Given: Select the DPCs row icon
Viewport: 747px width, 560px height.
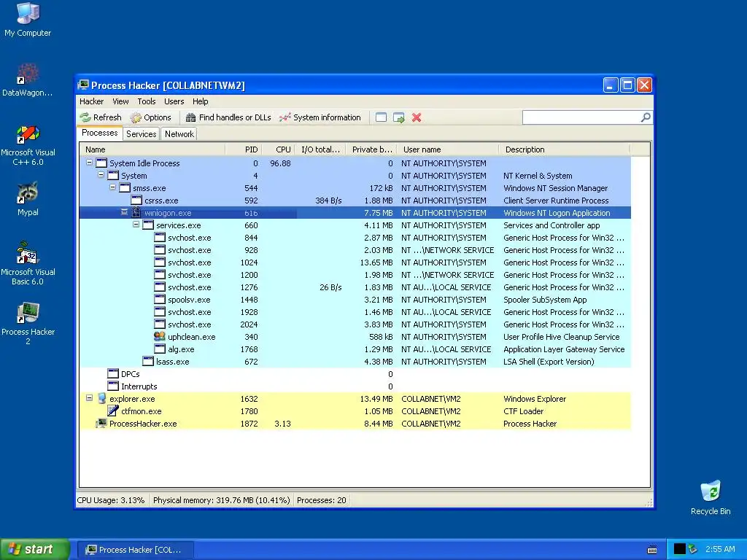Looking at the screenshot, I should click(113, 373).
